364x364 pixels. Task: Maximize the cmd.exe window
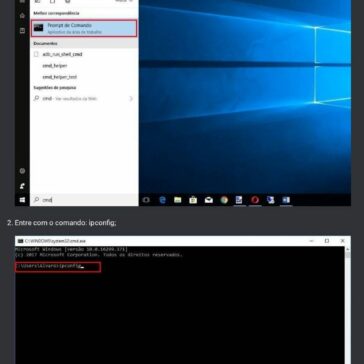point(327,241)
